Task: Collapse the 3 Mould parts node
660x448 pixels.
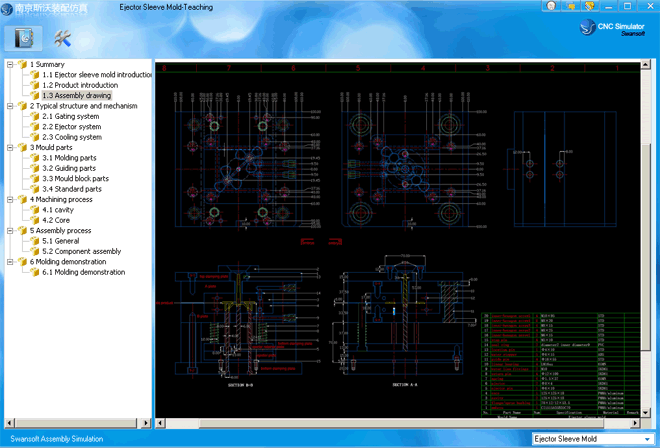Action: [10, 147]
